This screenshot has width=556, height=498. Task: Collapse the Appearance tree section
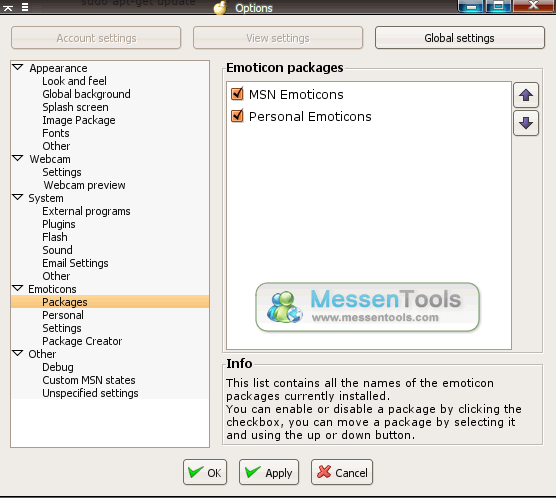pyautogui.click(x=18, y=67)
